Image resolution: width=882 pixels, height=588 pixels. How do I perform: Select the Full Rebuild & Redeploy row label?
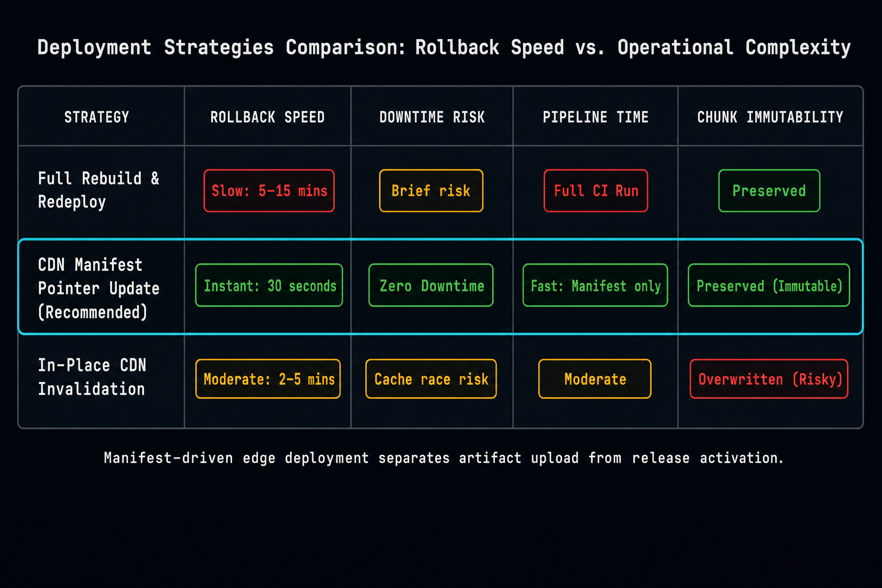coord(99,190)
